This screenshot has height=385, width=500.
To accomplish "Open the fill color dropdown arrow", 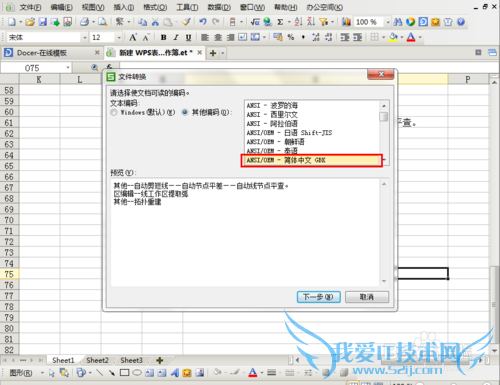I will point(402,37).
